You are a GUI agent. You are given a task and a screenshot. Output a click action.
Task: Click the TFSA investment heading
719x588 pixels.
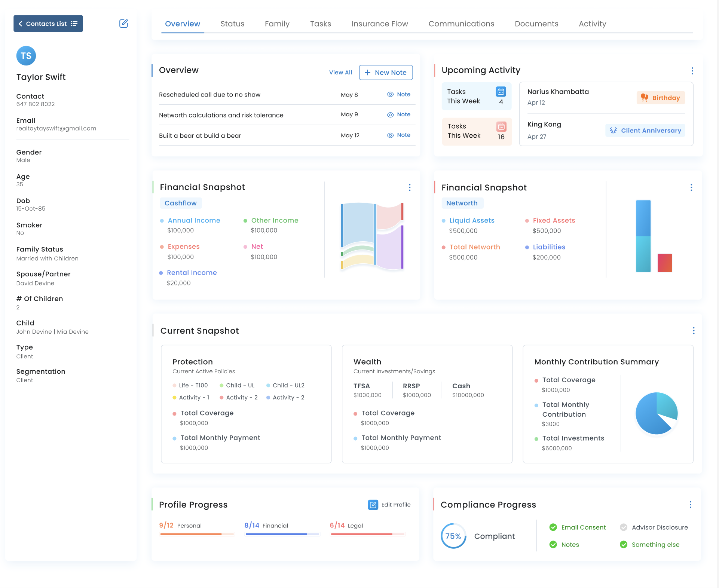click(x=362, y=386)
